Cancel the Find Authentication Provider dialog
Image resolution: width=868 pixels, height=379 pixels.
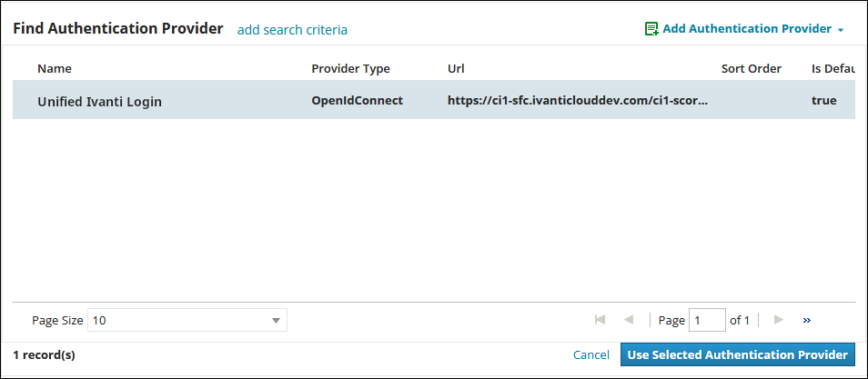tap(591, 355)
